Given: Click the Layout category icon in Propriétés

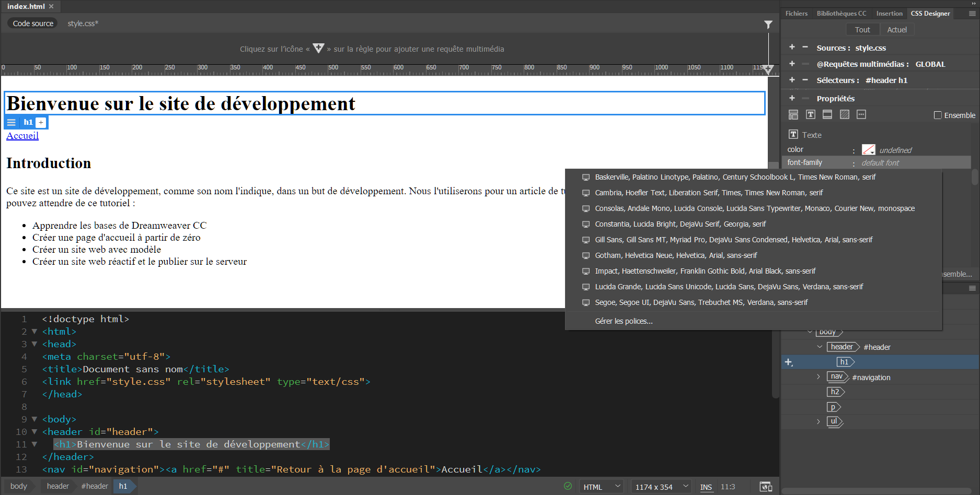Looking at the screenshot, I should click(793, 115).
